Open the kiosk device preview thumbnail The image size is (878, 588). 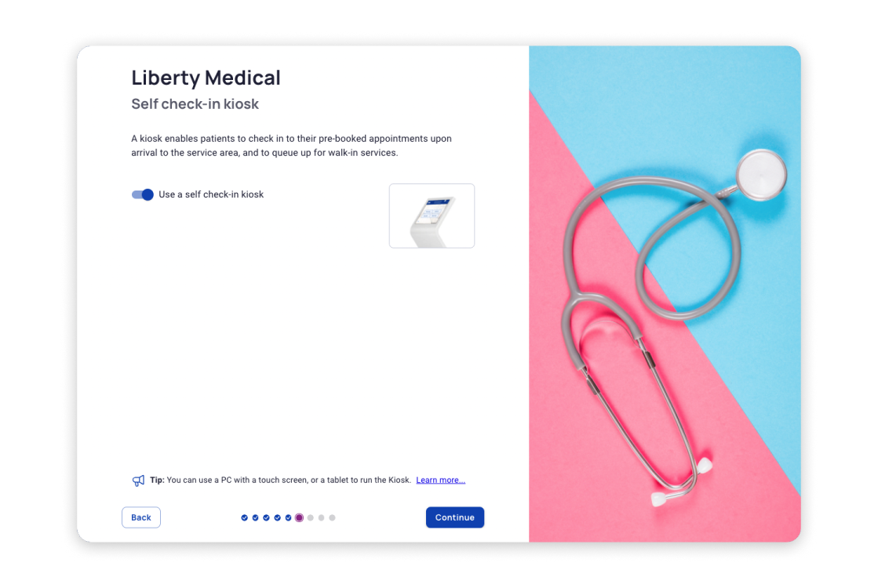pyautogui.click(x=432, y=216)
